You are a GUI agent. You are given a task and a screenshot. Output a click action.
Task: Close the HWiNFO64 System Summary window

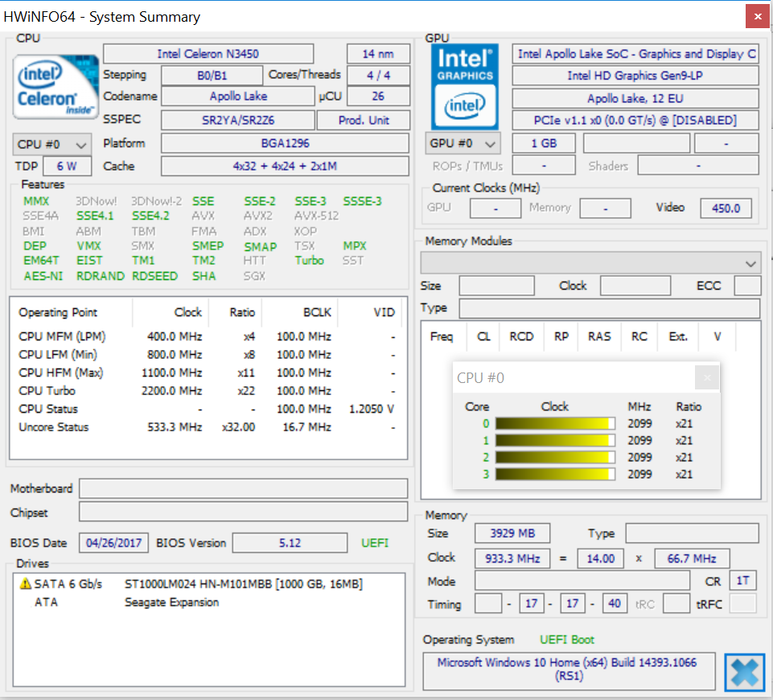[x=758, y=17]
